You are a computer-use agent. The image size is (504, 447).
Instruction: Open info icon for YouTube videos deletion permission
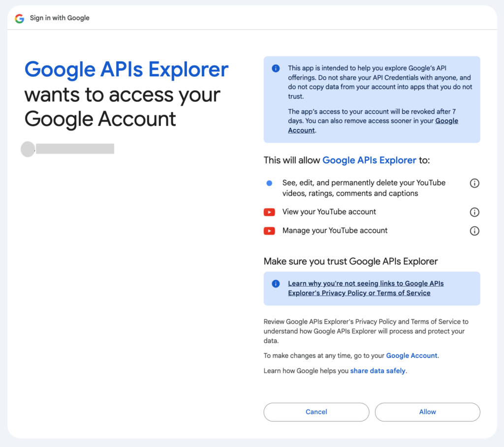point(474,183)
